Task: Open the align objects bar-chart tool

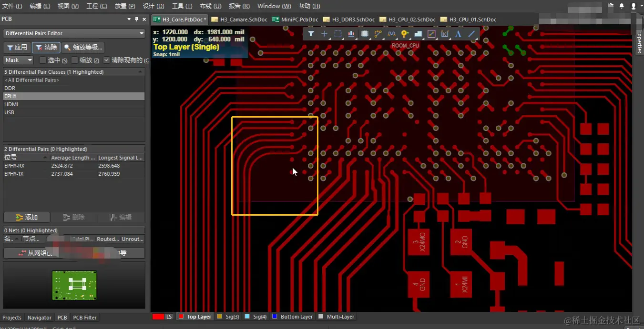Action: click(351, 34)
